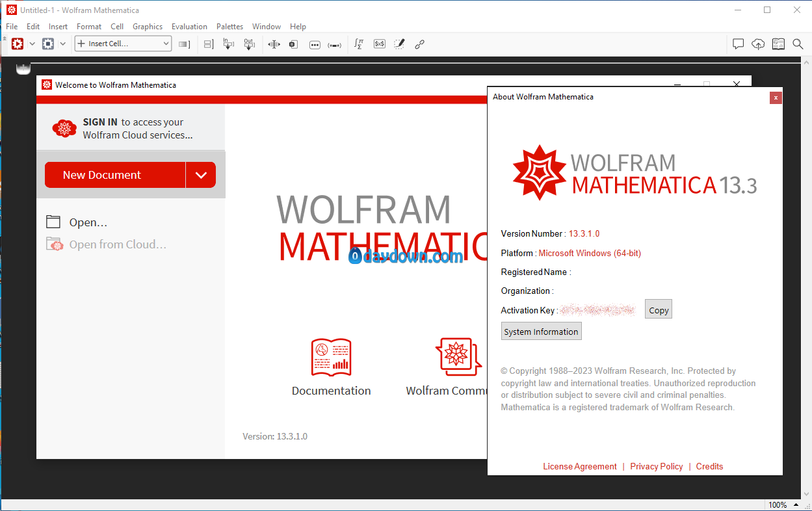
Task: Click the Microsoft Windows (64-bit) platform text
Action: [590, 253]
